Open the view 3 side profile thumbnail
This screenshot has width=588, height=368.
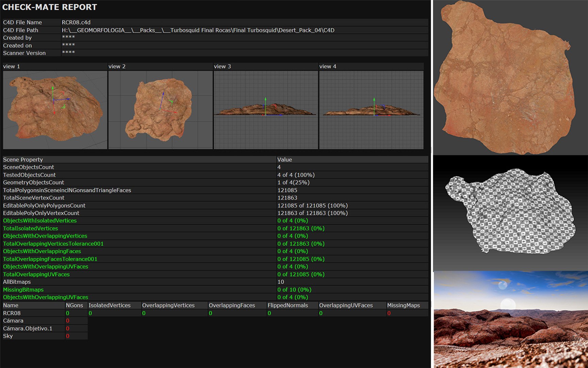pos(266,110)
